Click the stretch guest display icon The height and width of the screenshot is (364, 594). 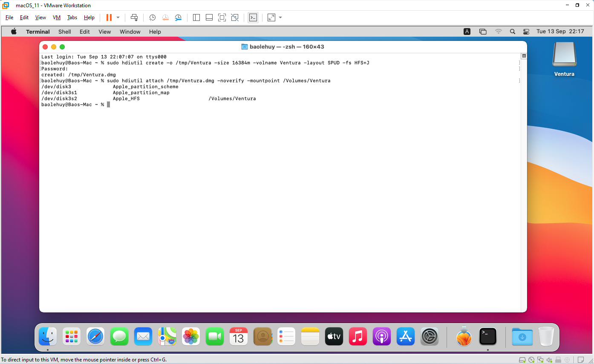271,17
